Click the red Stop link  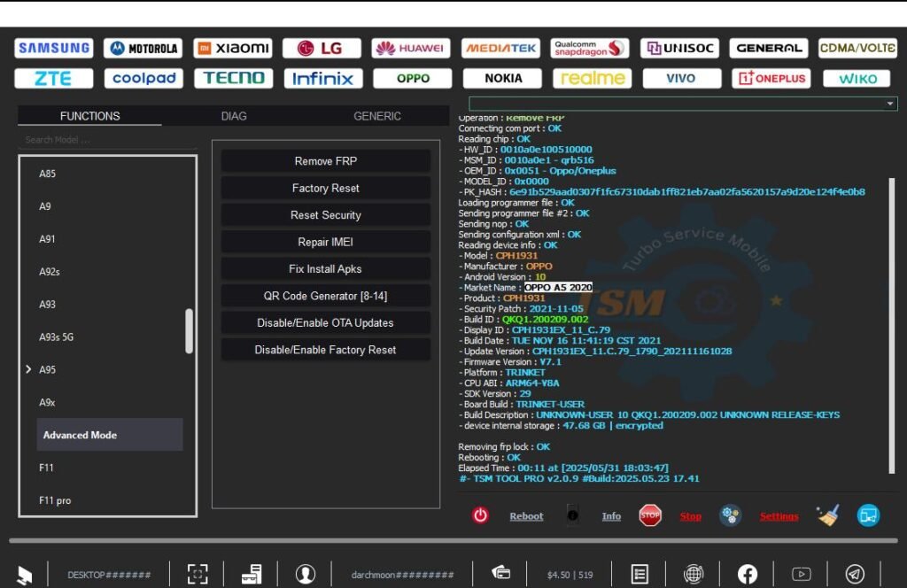pos(691,516)
